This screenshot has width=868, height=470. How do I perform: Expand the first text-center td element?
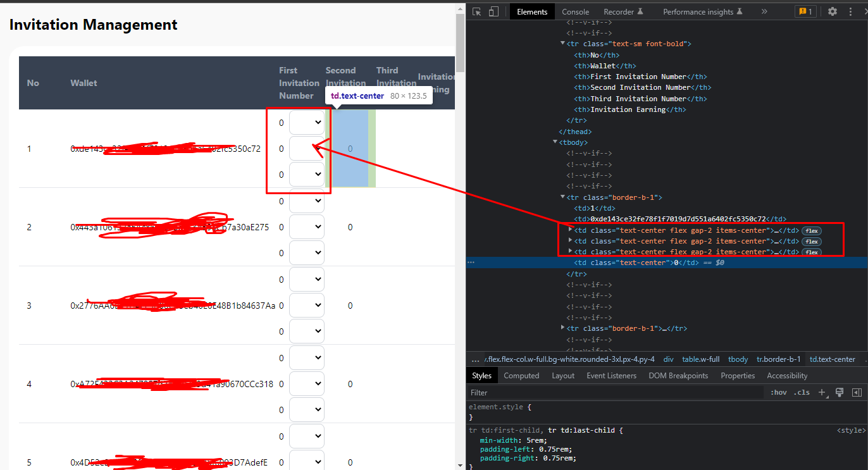[570, 230]
